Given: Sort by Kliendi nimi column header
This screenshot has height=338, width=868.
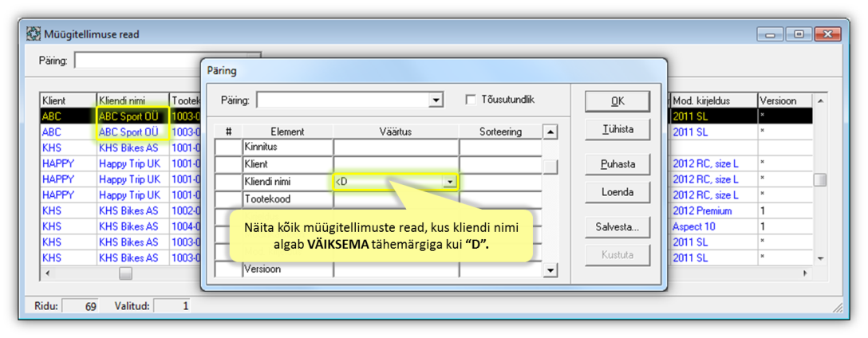Looking at the screenshot, I should click(133, 100).
